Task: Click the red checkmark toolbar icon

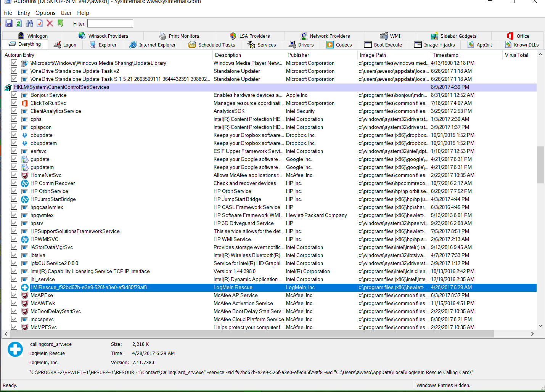Action: (40, 23)
